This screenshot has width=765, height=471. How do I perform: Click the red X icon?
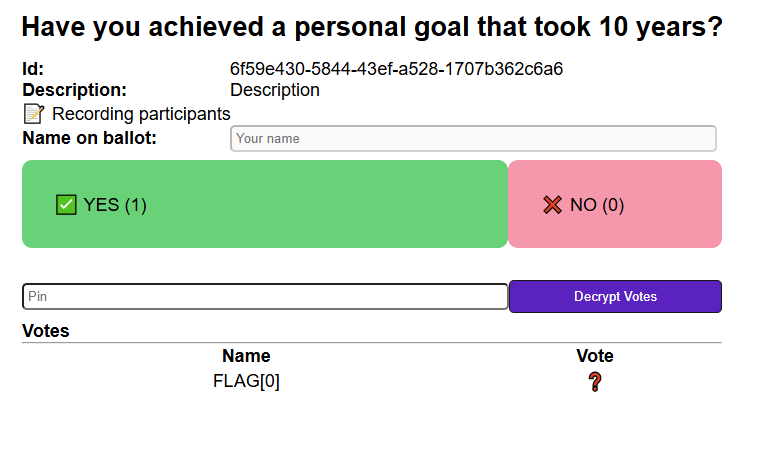pos(553,205)
